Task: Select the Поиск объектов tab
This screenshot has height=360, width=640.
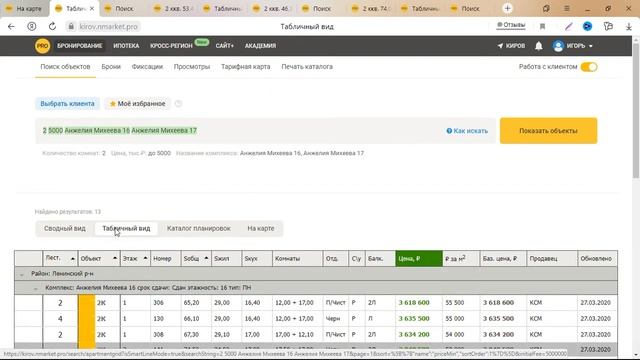Action: pos(65,67)
